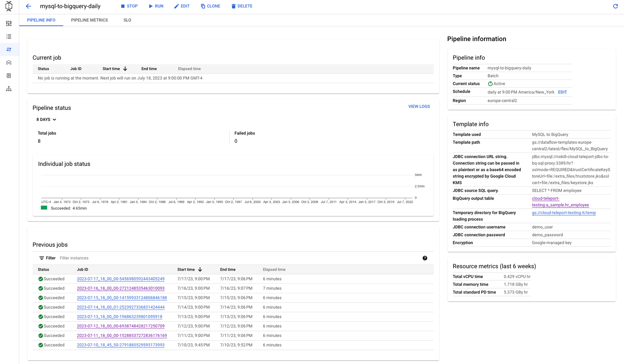Screen dimensions: 624x364
Task: Click the Status column header in Previous jobs
Action: pyautogui.click(x=43, y=270)
